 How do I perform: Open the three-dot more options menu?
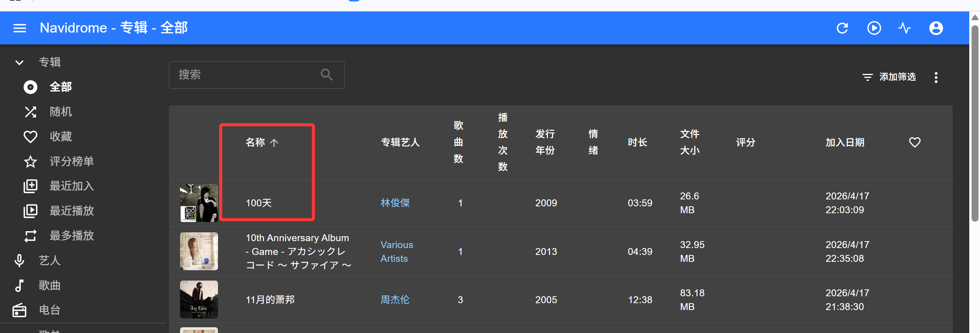coord(936,77)
